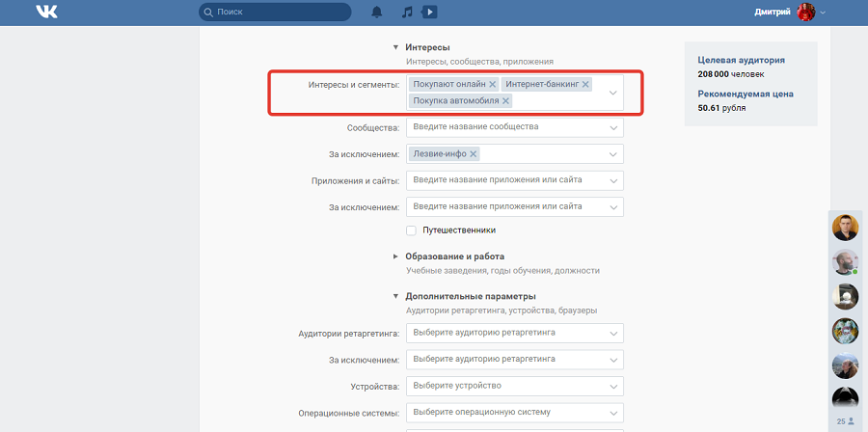This screenshot has width=868, height=432.
Task: Click the Рекомендуемая цена heading
Action: [x=746, y=94]
